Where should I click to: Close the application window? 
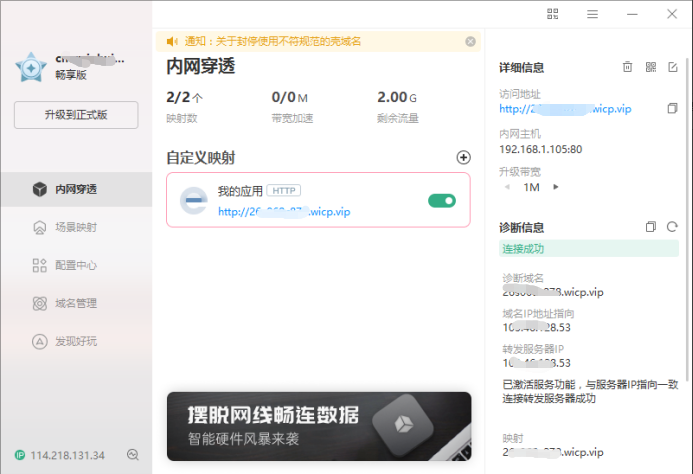[672, 14]
